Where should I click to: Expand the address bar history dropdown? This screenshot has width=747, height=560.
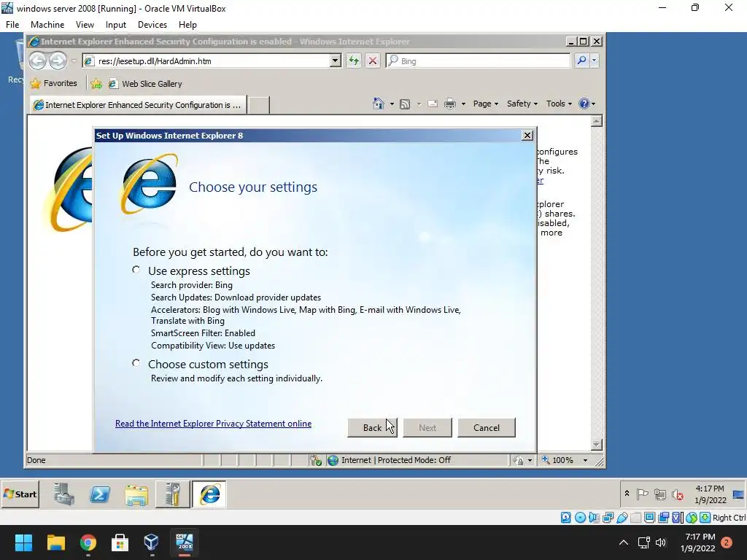(x=336, y=61)
